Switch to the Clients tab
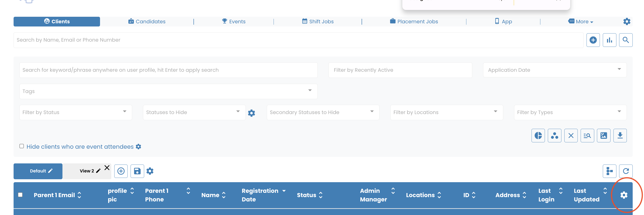Viewport: 644px width, 215px height. pyautogui.click(x=57, y=21)
